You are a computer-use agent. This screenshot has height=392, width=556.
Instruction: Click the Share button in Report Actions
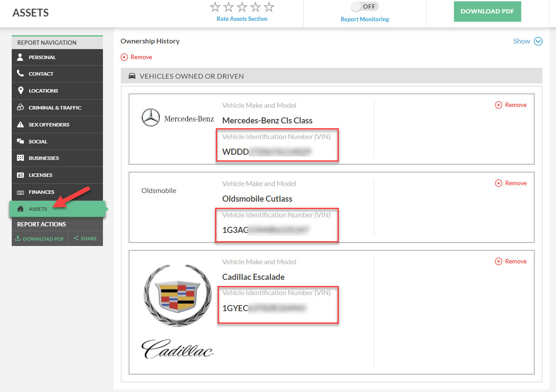click(x=86, y=239)
